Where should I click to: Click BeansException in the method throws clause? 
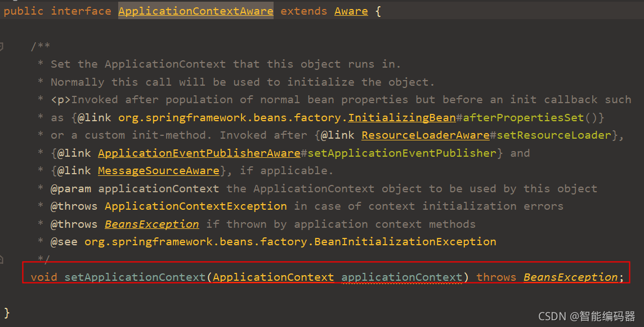570,277
